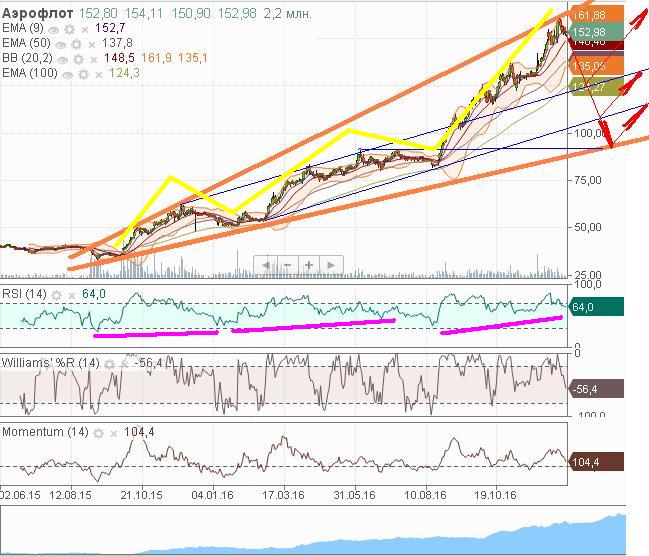Click the EMA (9) legend label

(x=23, y=28)
